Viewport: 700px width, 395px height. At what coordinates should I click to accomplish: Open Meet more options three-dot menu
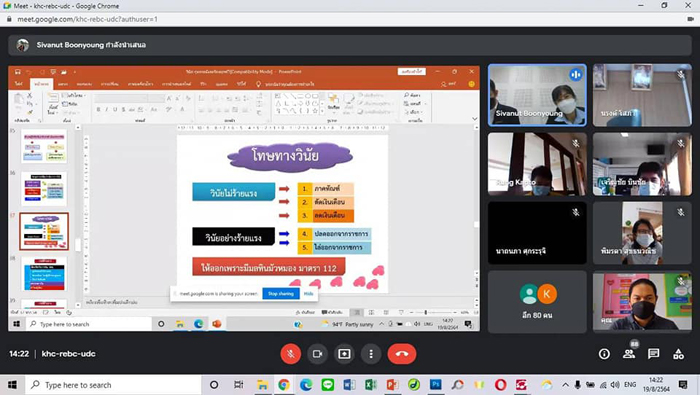[x=371, y=354]
